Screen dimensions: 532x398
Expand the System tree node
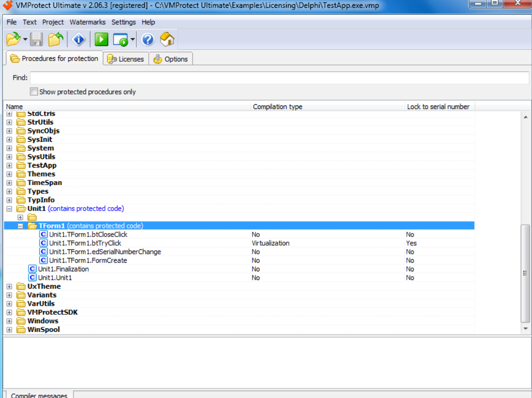tap(9, 148)
